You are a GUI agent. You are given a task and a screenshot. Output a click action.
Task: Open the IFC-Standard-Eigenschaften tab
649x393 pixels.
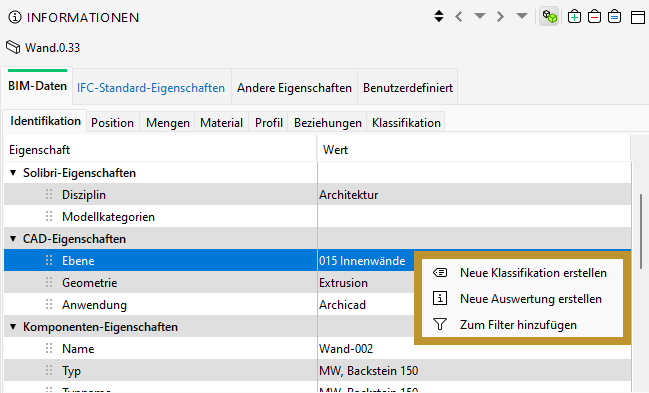tap(151, 88)
